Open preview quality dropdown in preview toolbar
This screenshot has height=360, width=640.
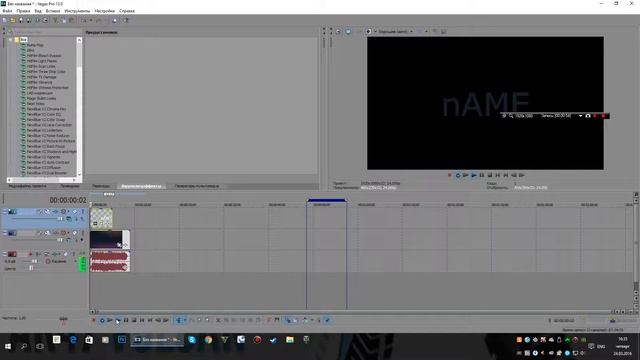tap(411, 31)
